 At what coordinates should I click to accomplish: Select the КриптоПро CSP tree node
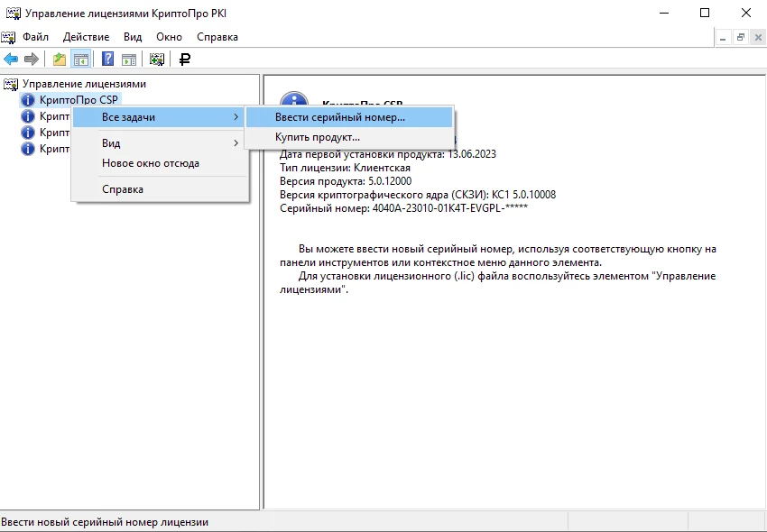pyautogui.click(x=79, y=100)
